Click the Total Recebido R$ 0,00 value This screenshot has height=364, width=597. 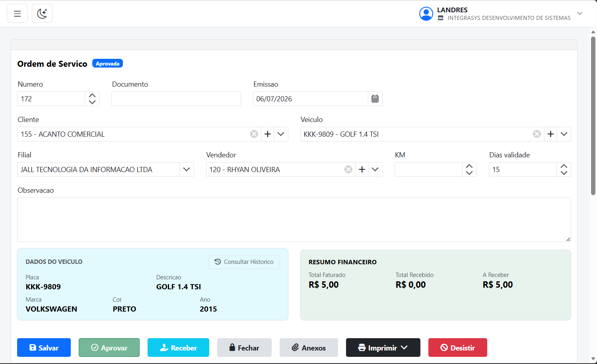pos(410,285)
